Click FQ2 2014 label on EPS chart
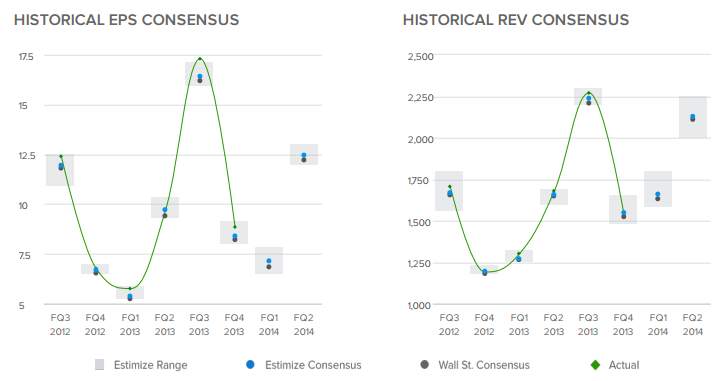This screenshot has width=726, height=381. [x=304, y=325]
